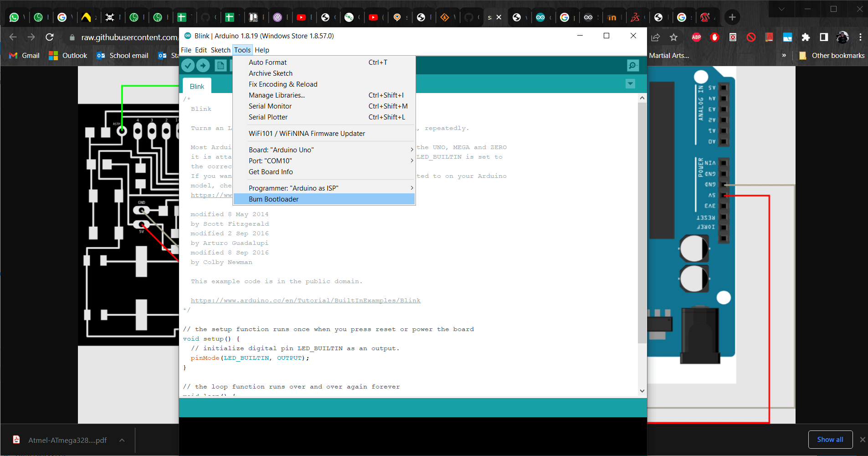
Task: Open the Extensions puzzle piece menu
Action: [806, 37]
